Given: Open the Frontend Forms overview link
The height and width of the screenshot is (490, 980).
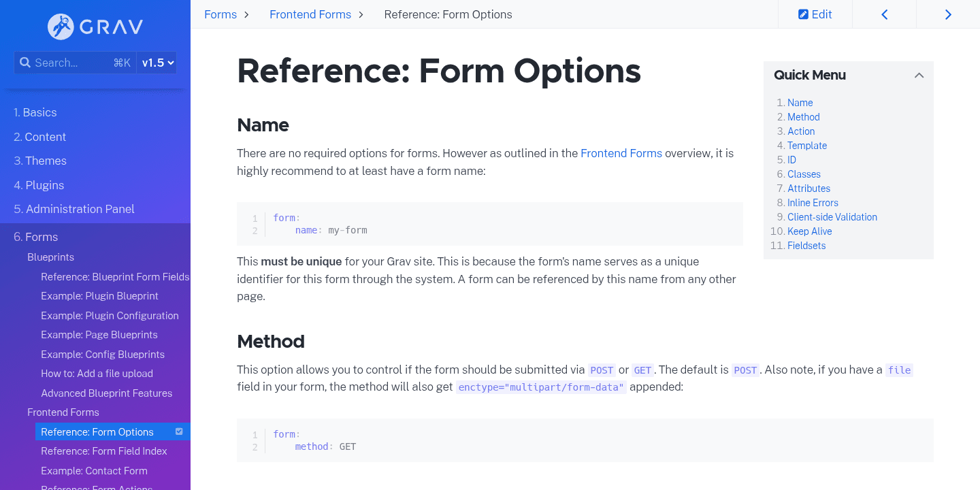Looking at the screenshot, I should tap(621, 153).
